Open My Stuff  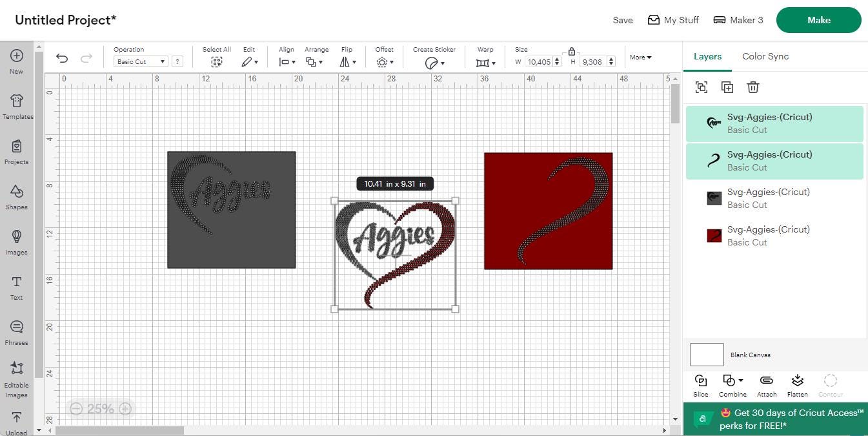(x=673, y=20)
